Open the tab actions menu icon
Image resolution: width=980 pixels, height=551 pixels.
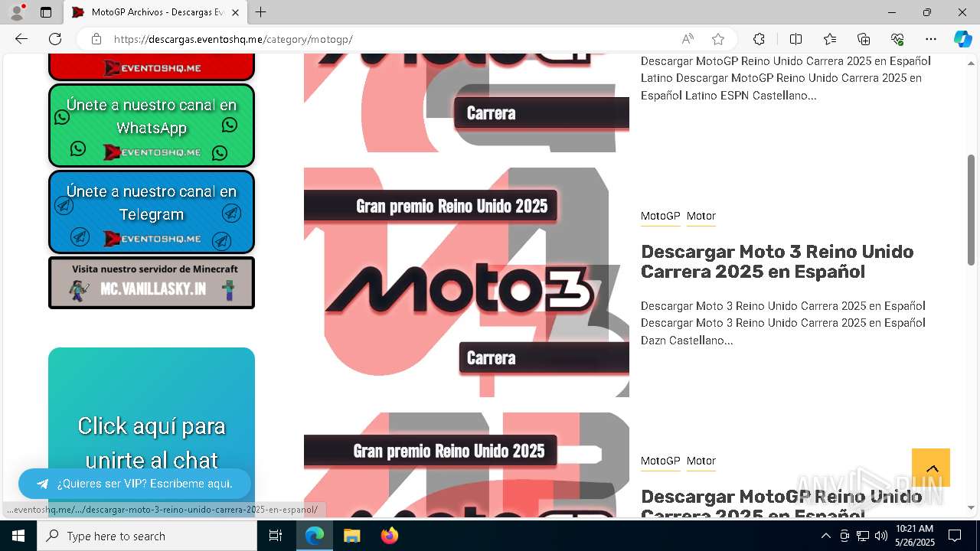point(46,12)
